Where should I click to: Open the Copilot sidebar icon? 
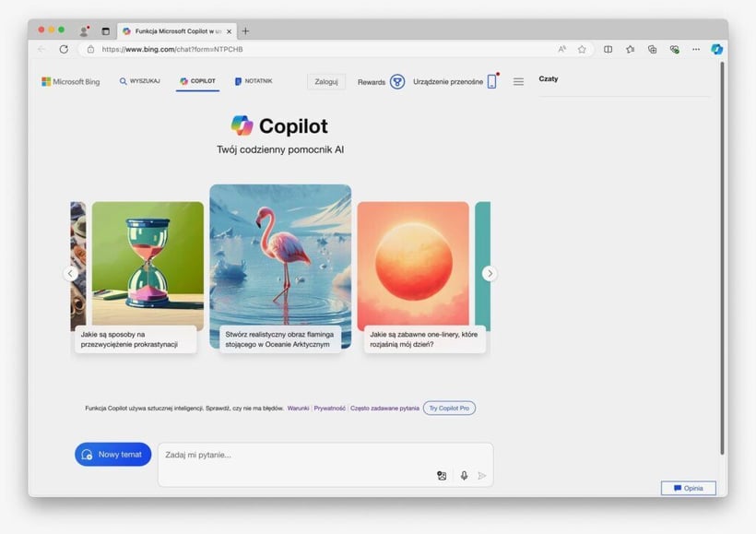717,49
